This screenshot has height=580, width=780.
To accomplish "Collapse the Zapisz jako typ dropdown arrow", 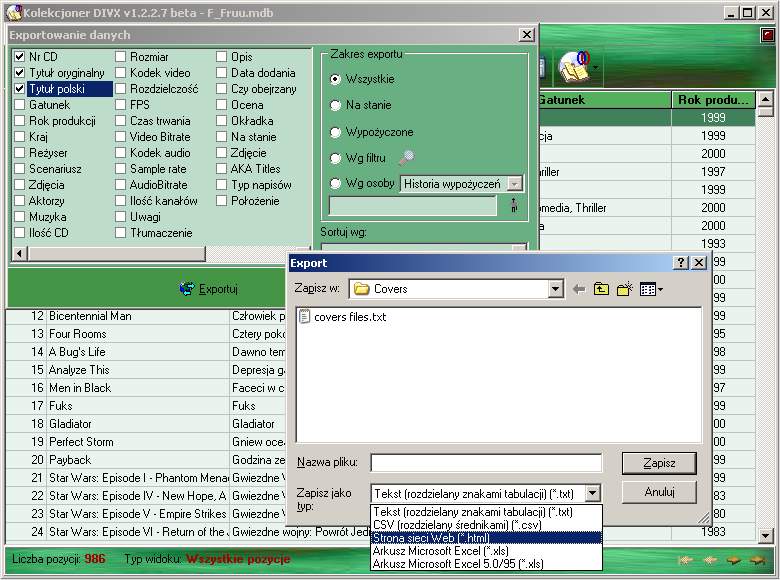I will point(592,493).
